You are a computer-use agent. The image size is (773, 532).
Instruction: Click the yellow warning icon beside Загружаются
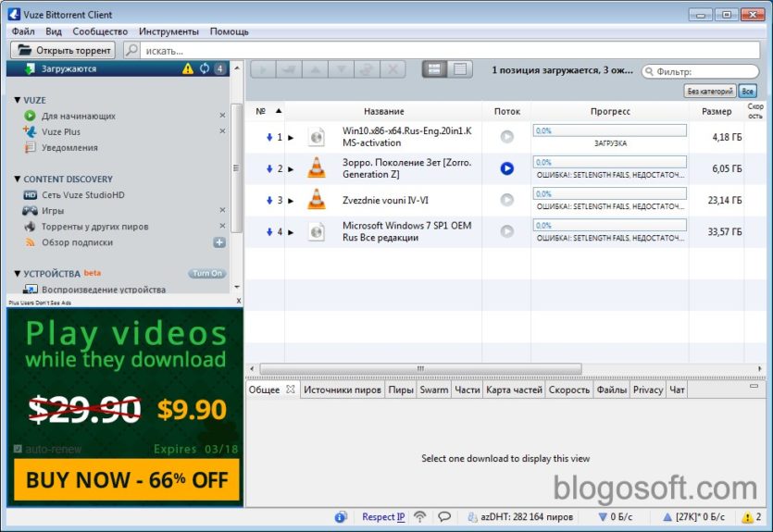(x=188, y=69)
